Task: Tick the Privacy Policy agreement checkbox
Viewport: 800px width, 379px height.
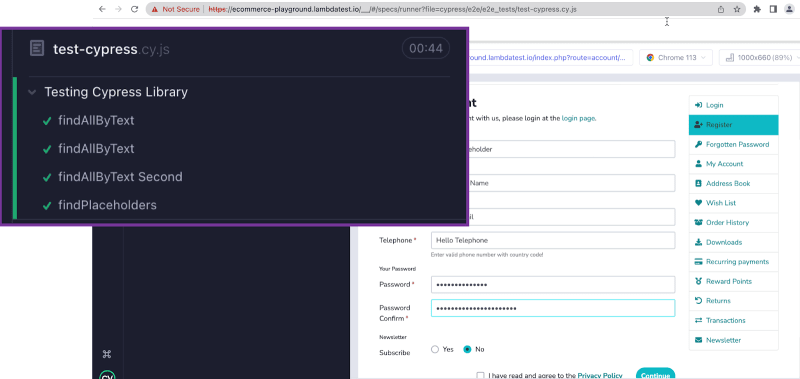Action: (480, 375)
